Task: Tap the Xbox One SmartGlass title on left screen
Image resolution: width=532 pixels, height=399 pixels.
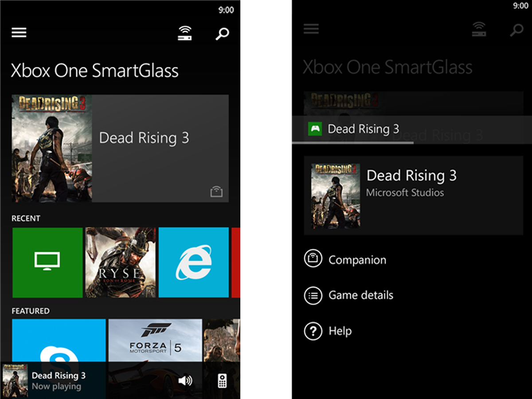Action: click(94, 71)
